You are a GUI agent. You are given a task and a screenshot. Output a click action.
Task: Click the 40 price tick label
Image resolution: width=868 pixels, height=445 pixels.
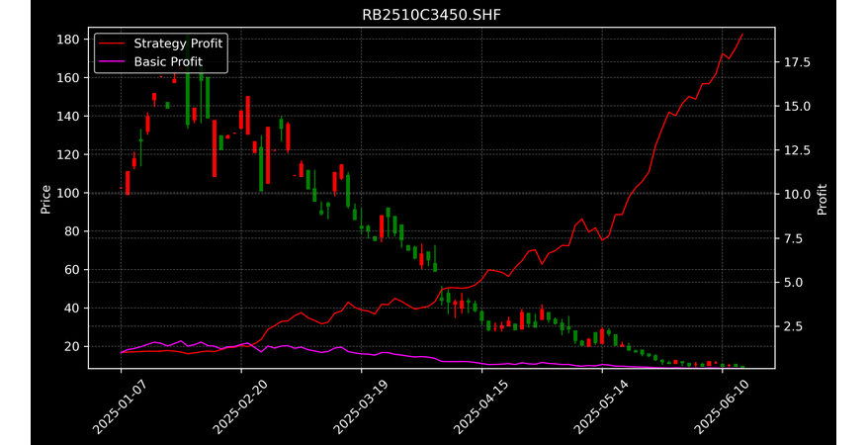[73, 309]
